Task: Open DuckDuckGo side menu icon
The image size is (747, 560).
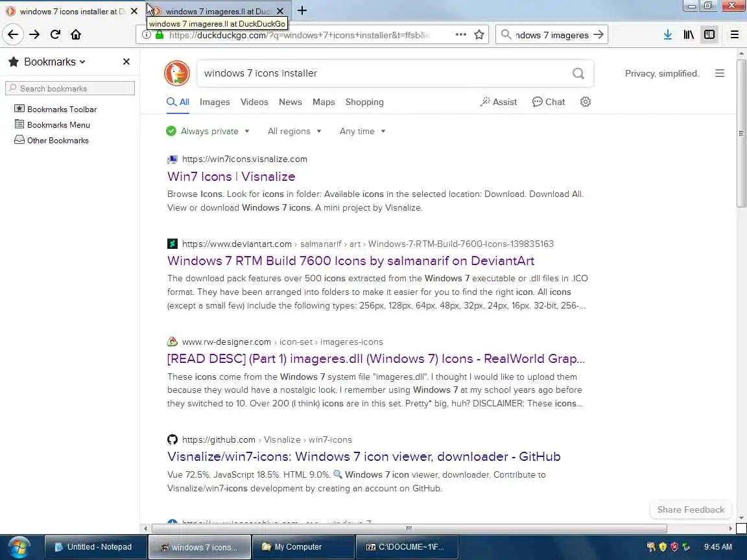Action: pos(719,73)
